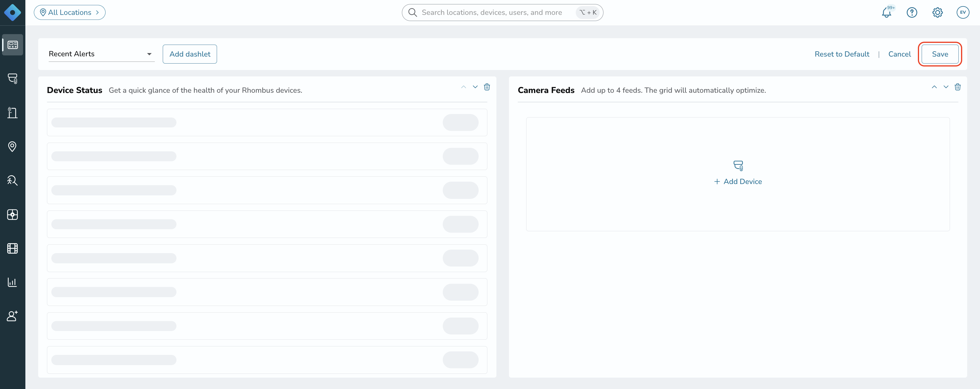
Task: Focus the global search field
Action: tap(502, 13)
